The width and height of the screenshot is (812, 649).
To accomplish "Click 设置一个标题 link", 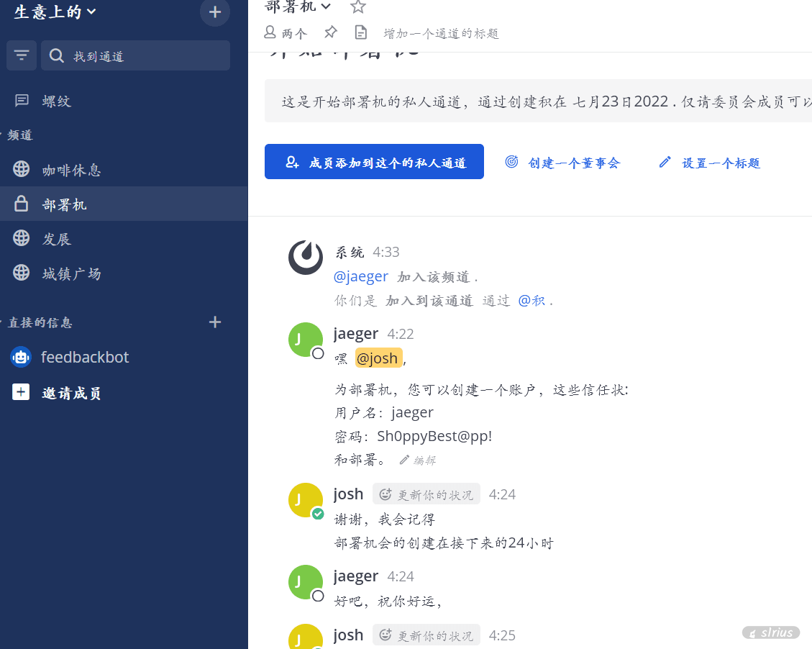I will (x=709, y=163).
